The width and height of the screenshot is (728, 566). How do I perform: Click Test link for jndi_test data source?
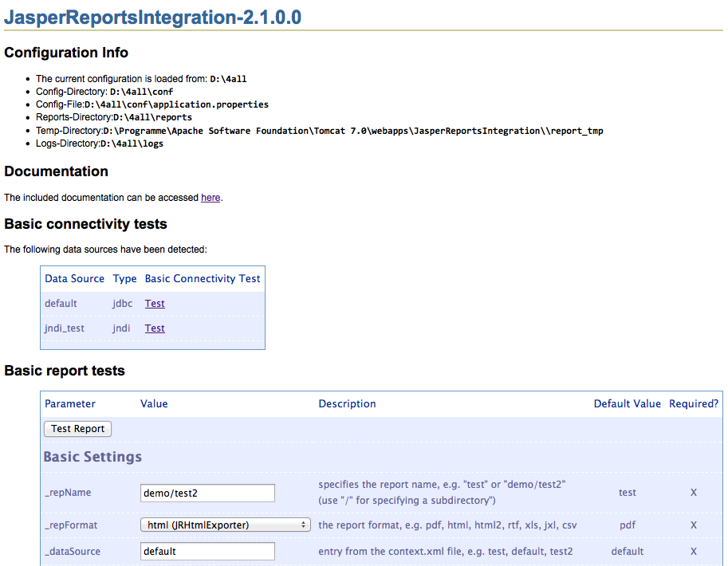(155, 328)
